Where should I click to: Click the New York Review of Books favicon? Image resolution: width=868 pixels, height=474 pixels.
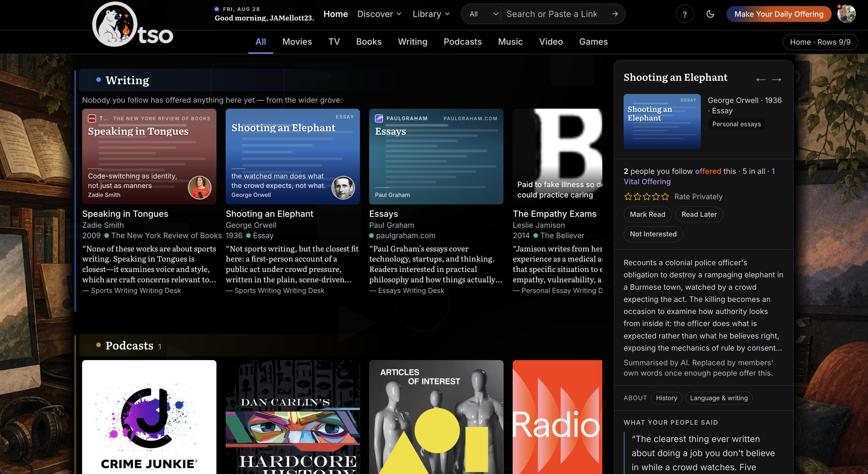[x=92, y=118]
